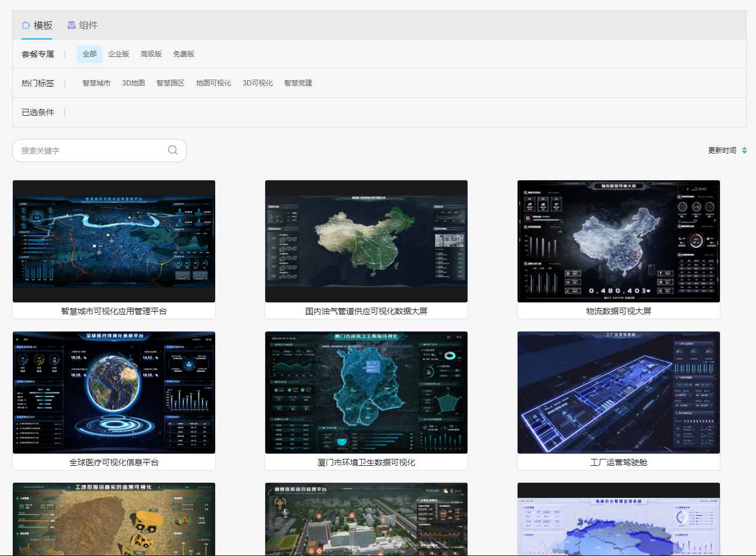The height and width of the screenshot is (556, 756).
Task: Click the 套餐专属 filter label
Action: [x=38, y=54]
